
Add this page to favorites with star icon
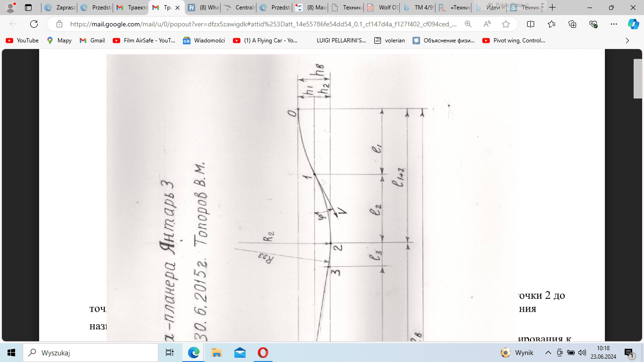[506, 24]
